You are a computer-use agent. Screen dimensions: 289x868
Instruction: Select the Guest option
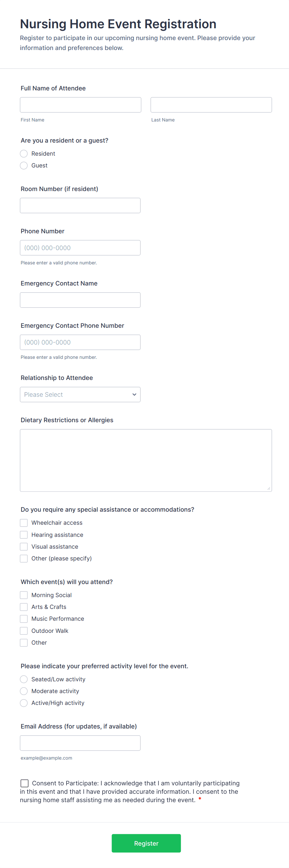pos(24,166)
